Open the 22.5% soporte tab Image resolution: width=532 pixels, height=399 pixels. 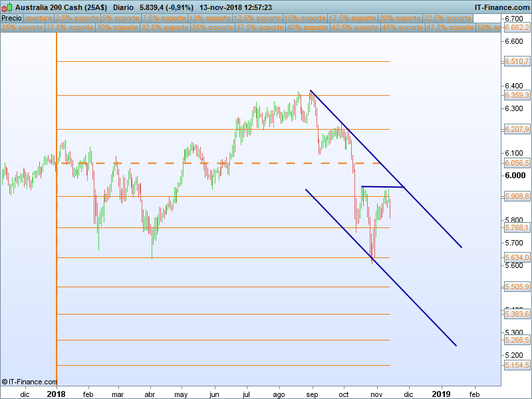447,19
